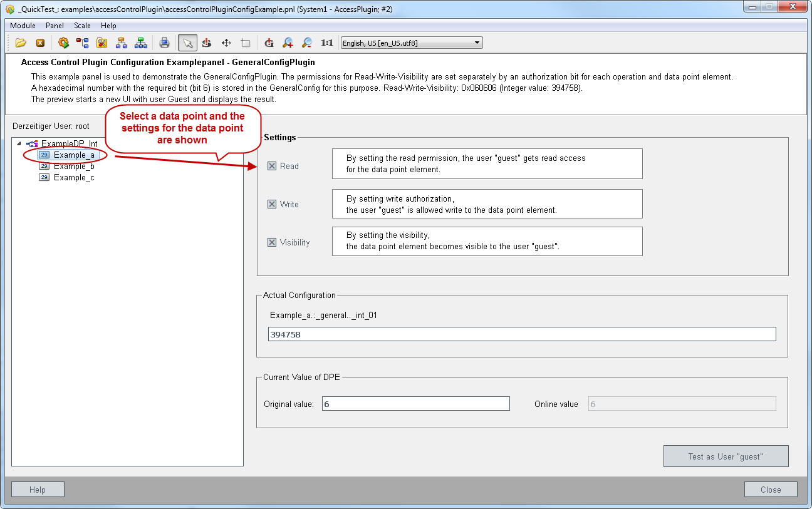Open the Module menu
This screenshot has height=509, width=812.
pyautogui.click(x=23, y=26)
